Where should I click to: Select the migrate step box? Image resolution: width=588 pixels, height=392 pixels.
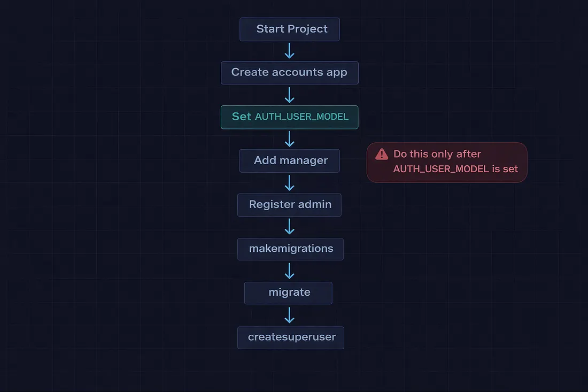coord(288,293)
